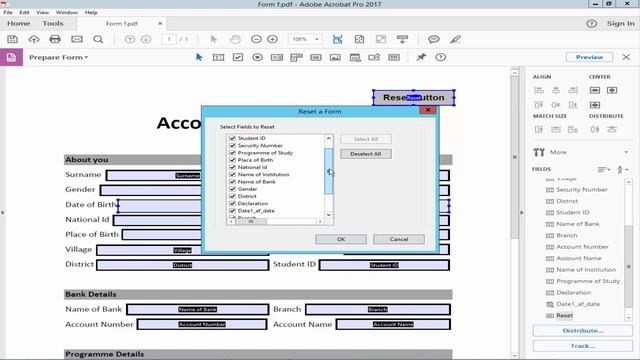Click Cancel in Reset a Form dialog
640x360 pixels.
coord(399,239)
